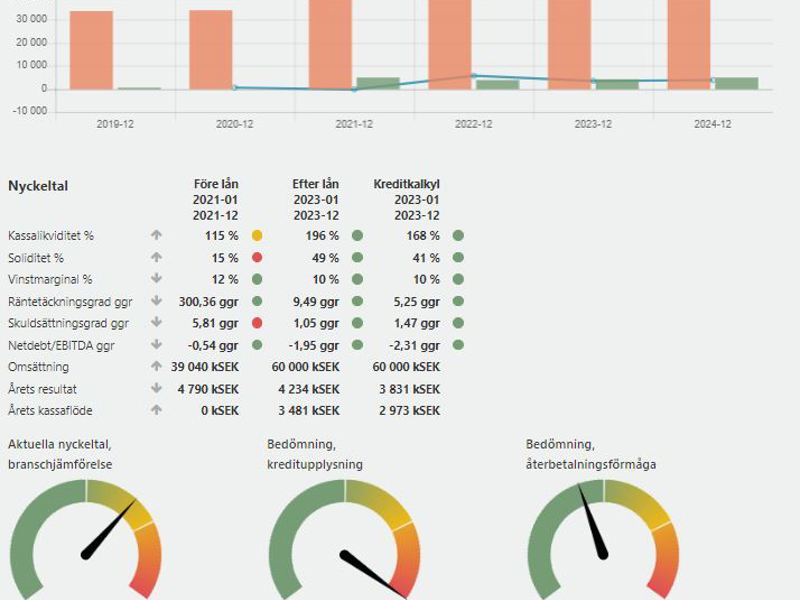
Task: Click the up arrow beside Årets kassaflöde
Action: pyautogui.click(x=156, y=410)
